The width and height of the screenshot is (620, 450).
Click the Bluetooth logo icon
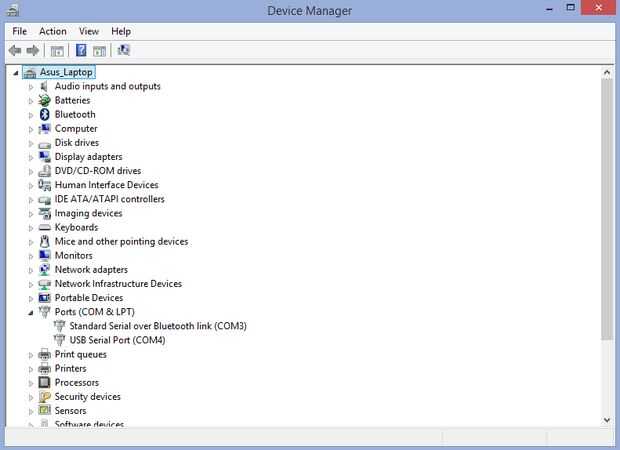[44, 114]
